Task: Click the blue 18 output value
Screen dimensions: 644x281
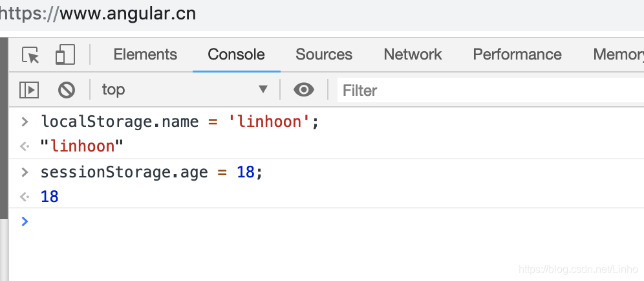Action: 50,196
